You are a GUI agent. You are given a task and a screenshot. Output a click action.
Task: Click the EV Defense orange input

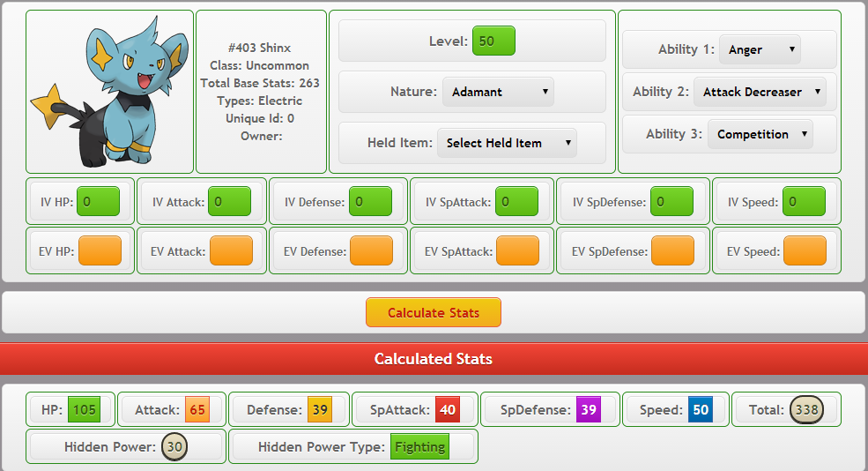[x=371, y=251]
